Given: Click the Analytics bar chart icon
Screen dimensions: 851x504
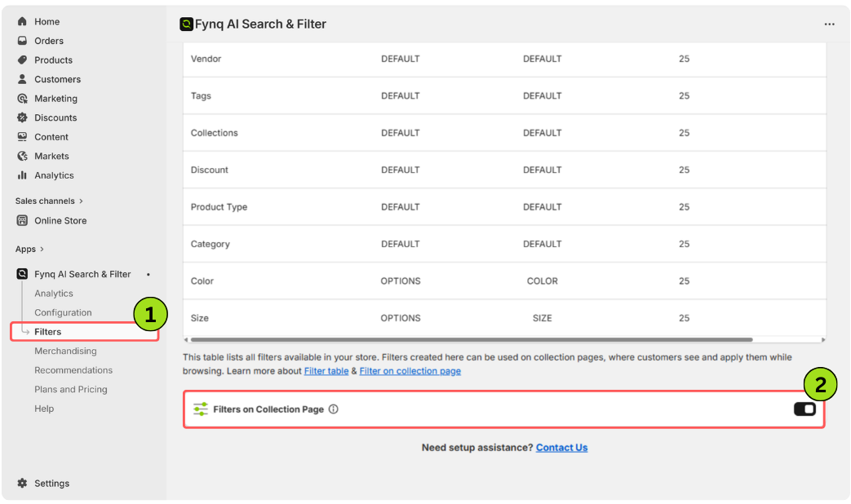Looking at the screenshot, I should pos(22,175).
